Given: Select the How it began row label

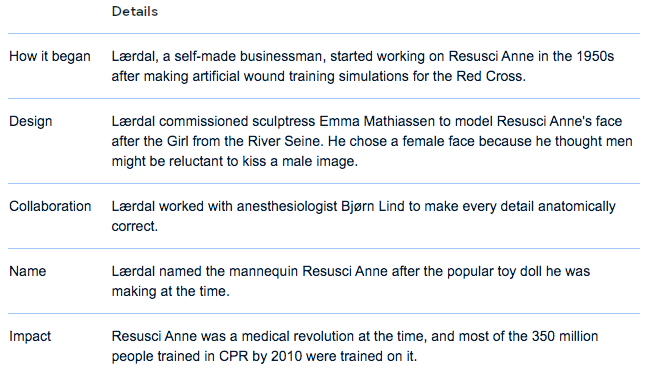Looking at the screenshot, I should (50, 56).
